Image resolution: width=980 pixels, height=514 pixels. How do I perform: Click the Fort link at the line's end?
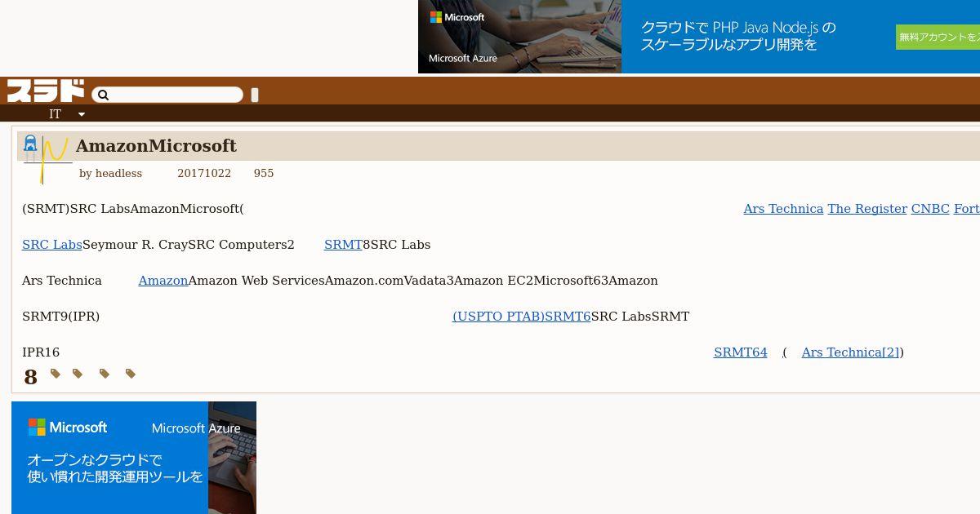(x=967, y=209)
